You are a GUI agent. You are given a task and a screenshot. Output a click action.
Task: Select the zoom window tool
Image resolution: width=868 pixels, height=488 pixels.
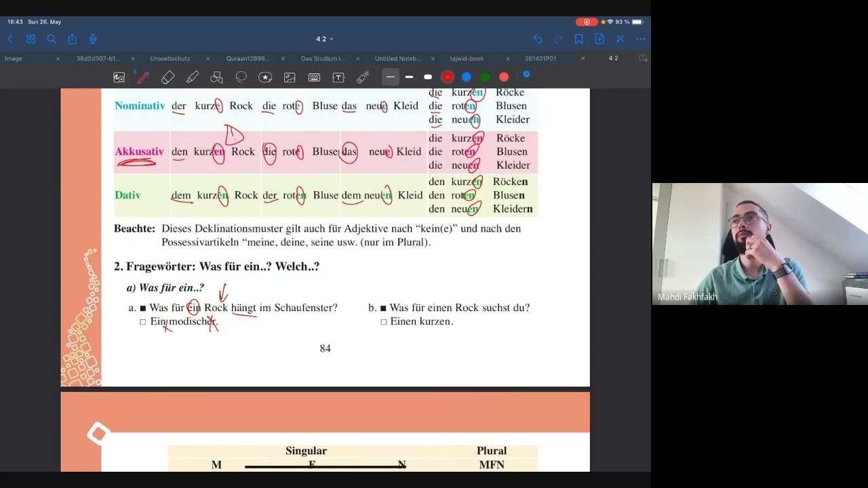tap(119, 77)
